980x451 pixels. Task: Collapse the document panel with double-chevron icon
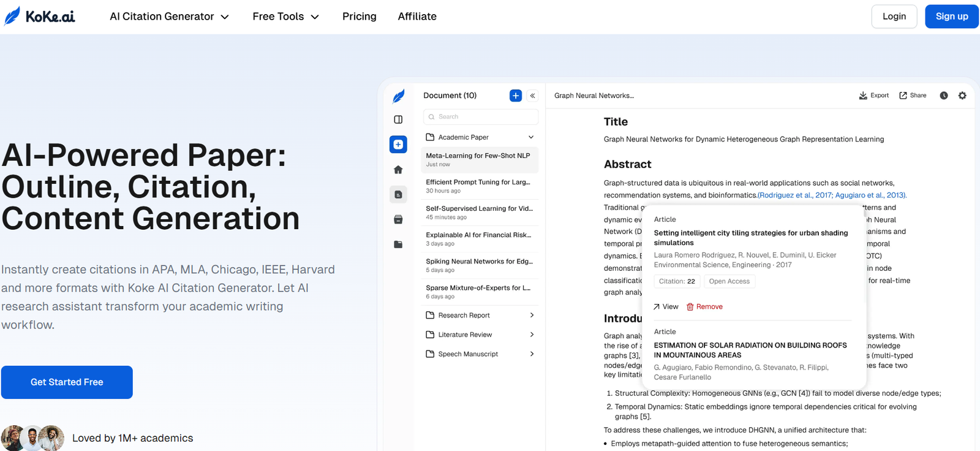[x=533, y=96]
